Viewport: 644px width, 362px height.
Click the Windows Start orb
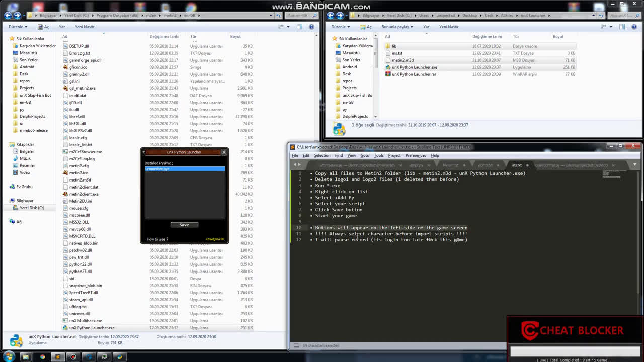[x=9, y=357]
